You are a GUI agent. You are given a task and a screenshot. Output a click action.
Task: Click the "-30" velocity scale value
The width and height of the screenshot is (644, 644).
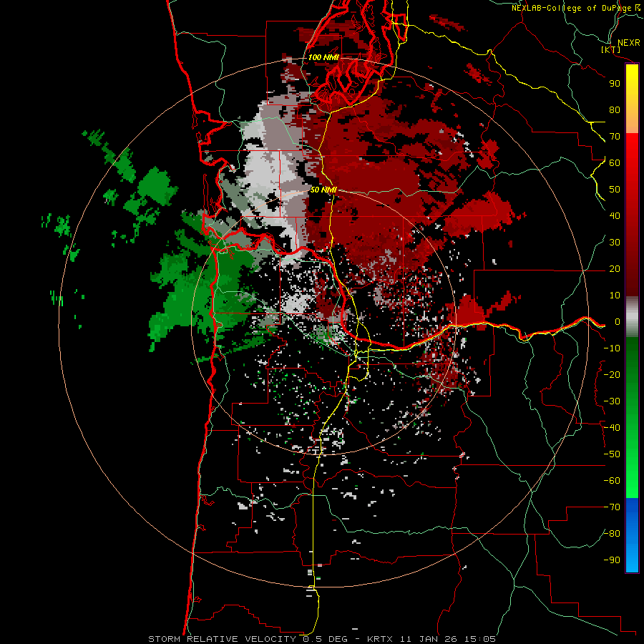tap(612, 401)
